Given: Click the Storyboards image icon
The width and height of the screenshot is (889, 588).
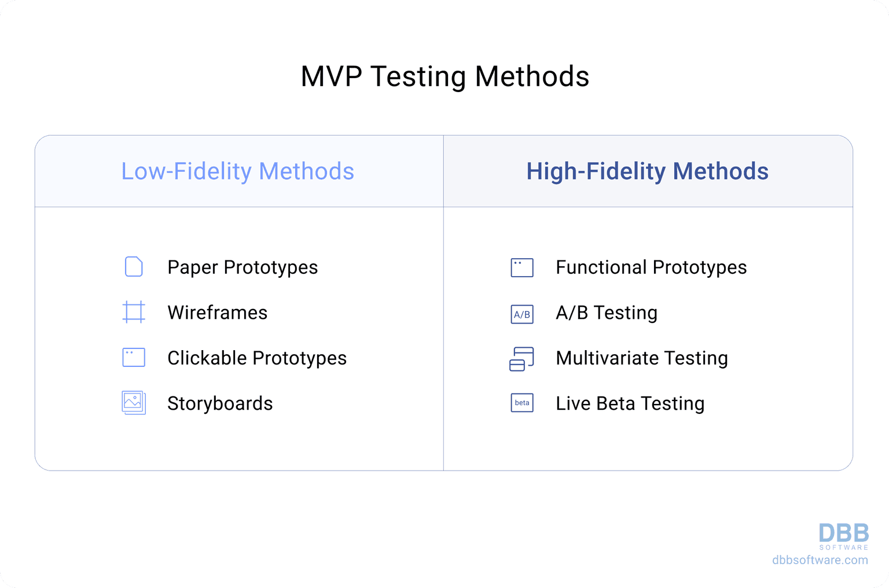Looking at the screenshot, I should coord(134,403).
